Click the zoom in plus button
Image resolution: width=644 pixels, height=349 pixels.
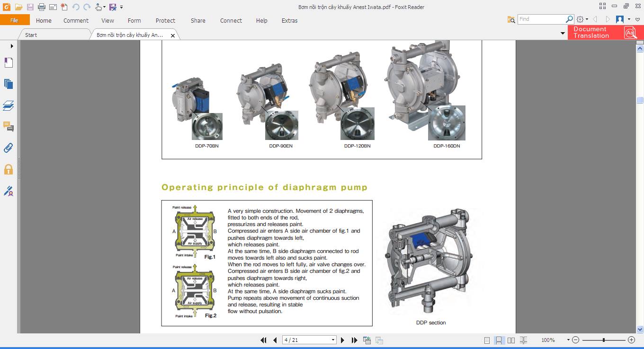(631, 340)
